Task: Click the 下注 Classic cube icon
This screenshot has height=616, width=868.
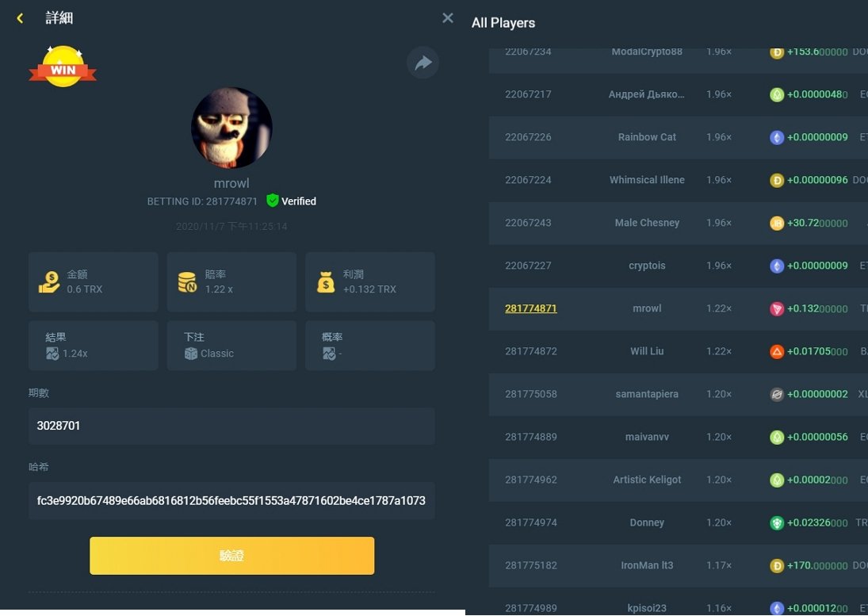Action: pyautogui.click(x=190, y=354)
